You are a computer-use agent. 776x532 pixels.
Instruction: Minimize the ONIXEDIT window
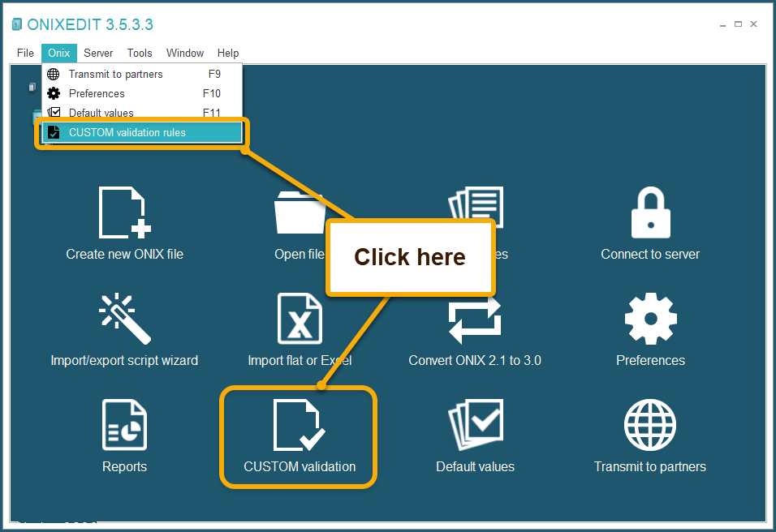[x=722, y=24]
